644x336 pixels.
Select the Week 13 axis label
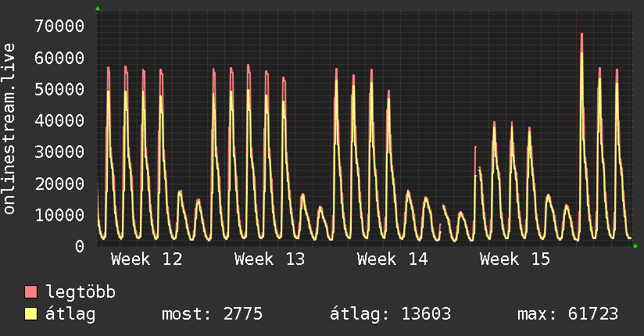click(270, 259)
